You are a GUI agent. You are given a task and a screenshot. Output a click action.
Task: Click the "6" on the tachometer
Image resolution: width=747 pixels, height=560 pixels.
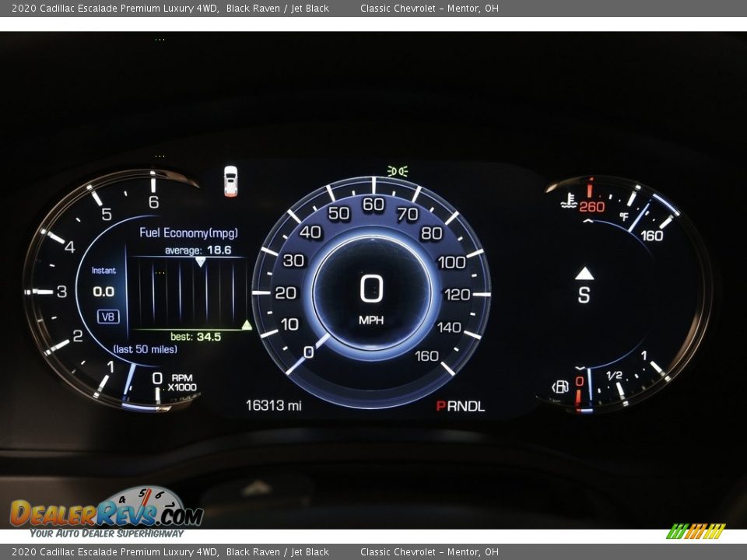click(x=153, y=202)
